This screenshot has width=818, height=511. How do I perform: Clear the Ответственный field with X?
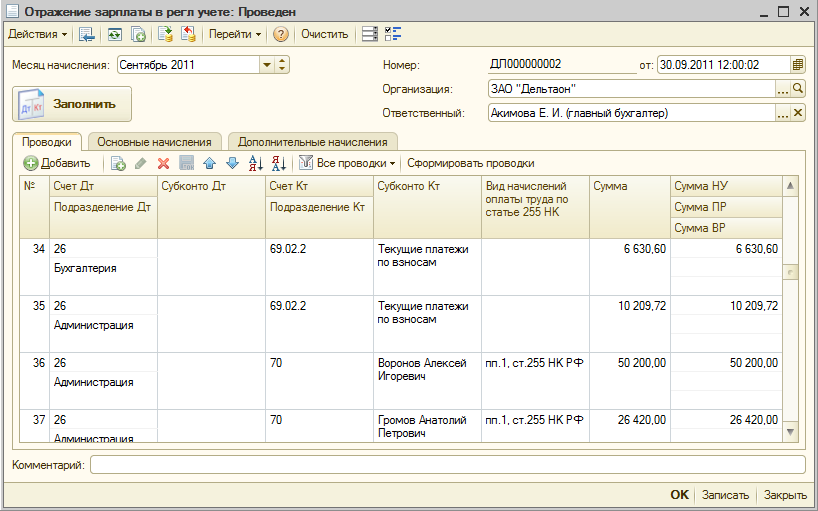coord(798,113)
